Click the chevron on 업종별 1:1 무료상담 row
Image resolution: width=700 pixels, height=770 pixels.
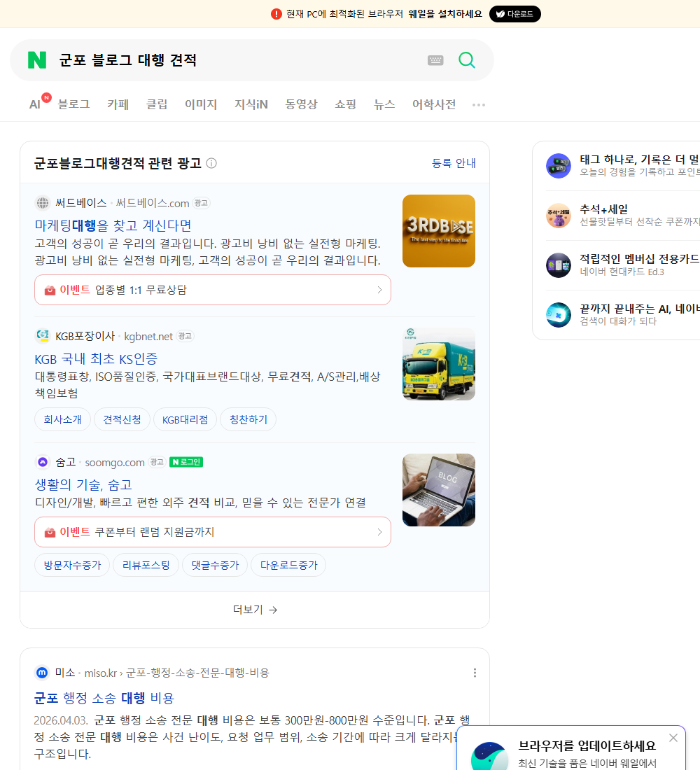(379, 290)
